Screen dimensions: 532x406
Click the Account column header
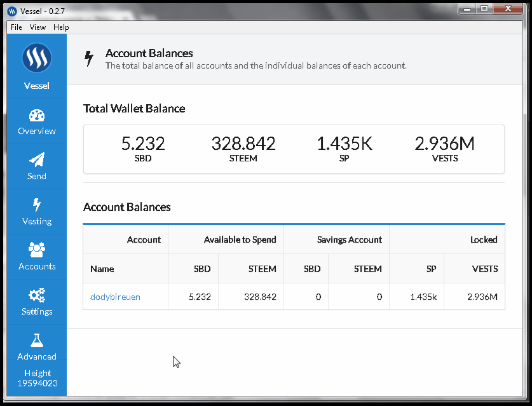(126, 240)
